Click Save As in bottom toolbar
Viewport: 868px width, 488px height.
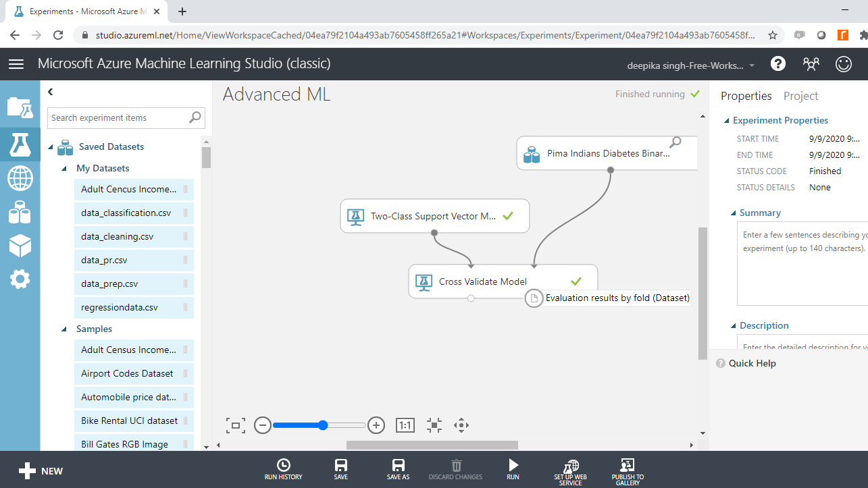point(399,470)
